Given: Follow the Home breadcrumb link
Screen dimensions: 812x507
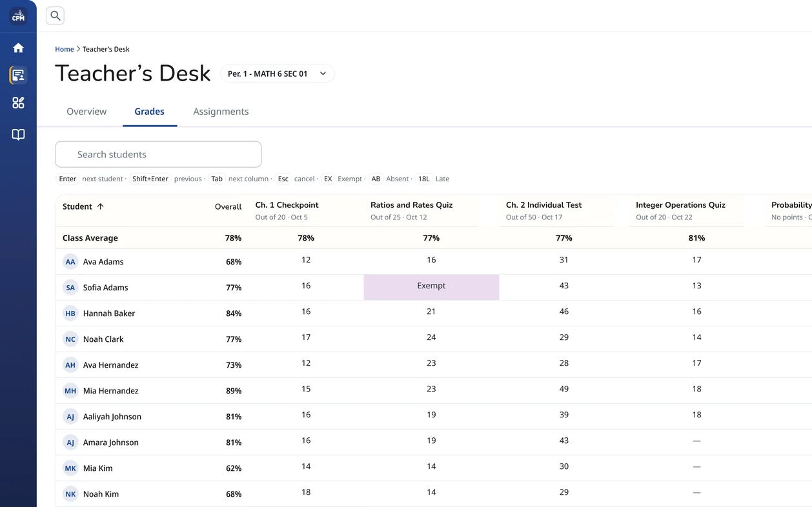Looking at the screenshot, I should click(65, 49).
